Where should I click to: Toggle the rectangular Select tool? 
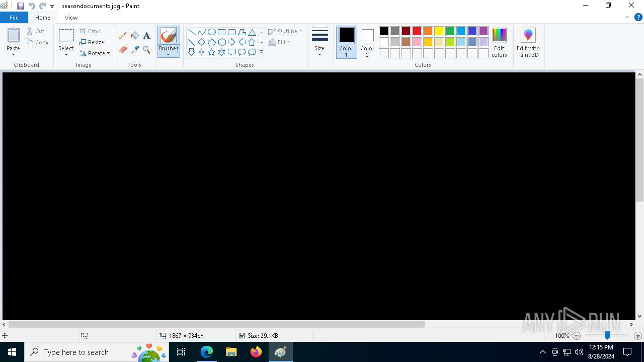66,36
